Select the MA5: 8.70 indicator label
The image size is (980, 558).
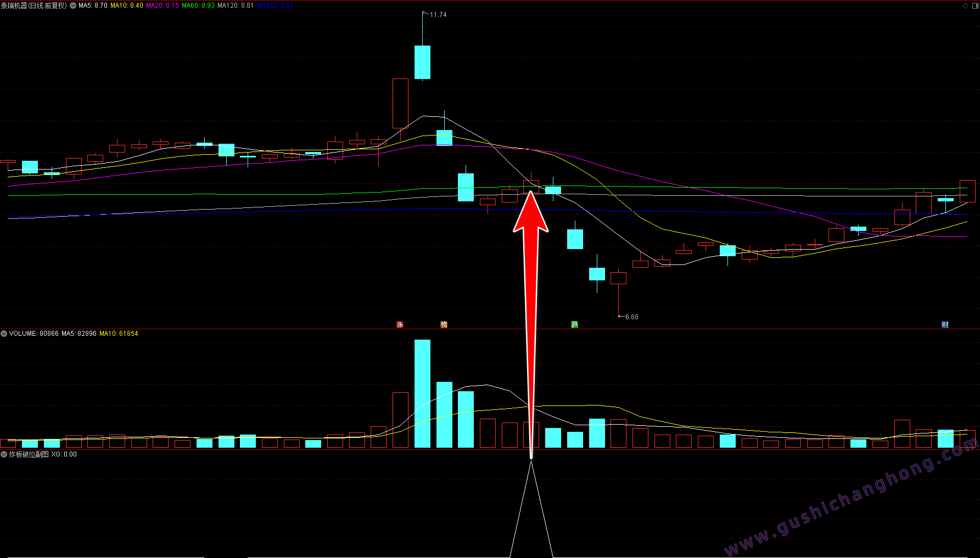(93, 5)
